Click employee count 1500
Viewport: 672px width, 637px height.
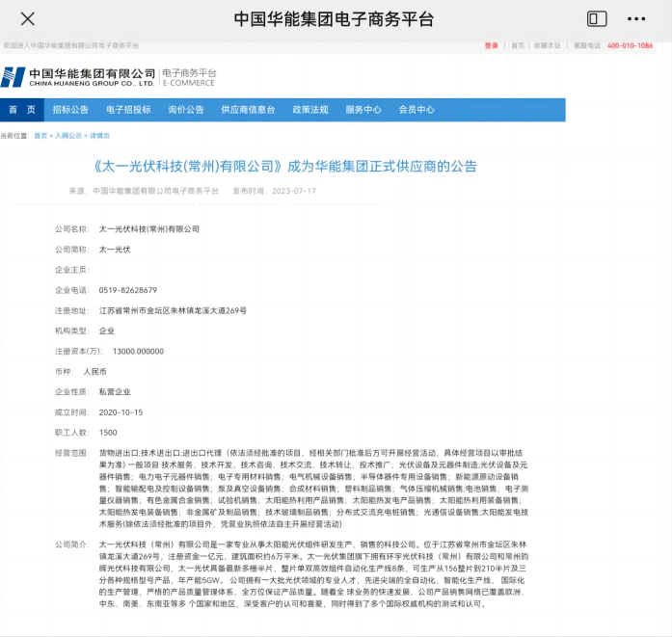108,433
